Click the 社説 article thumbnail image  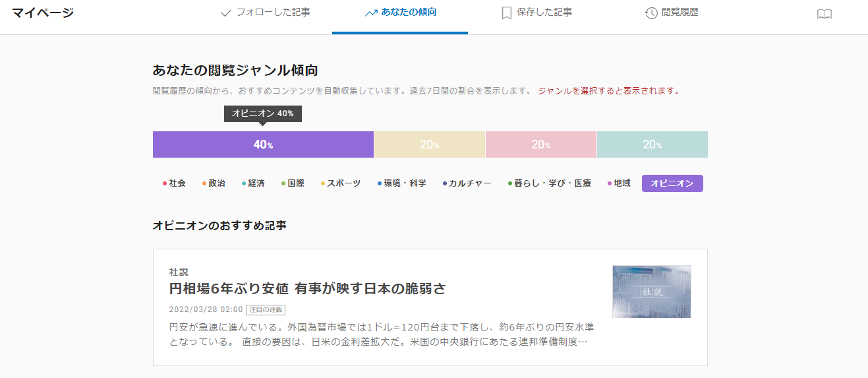click(x=651, y=291)
